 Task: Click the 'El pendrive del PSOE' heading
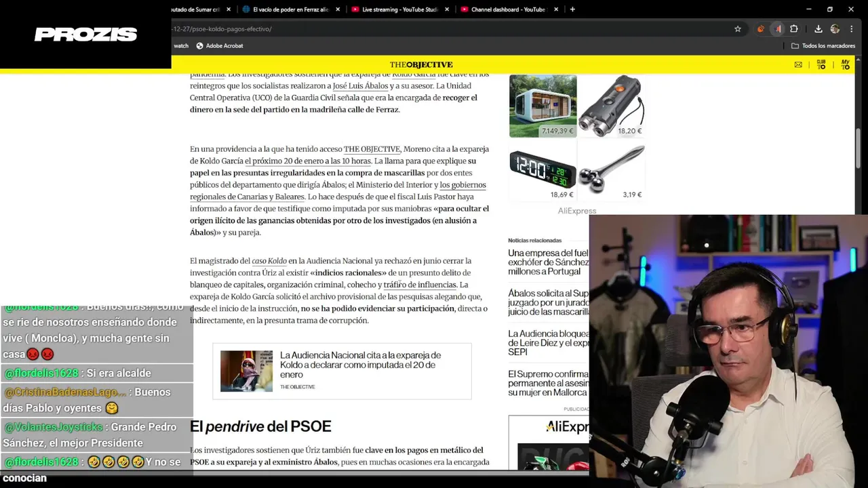click(x=260, y=426)
